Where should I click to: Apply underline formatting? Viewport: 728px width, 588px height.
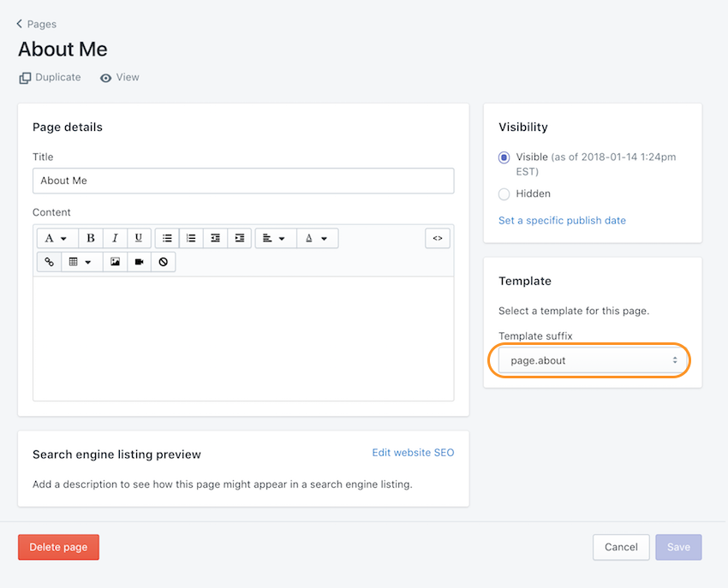point(139,238)
